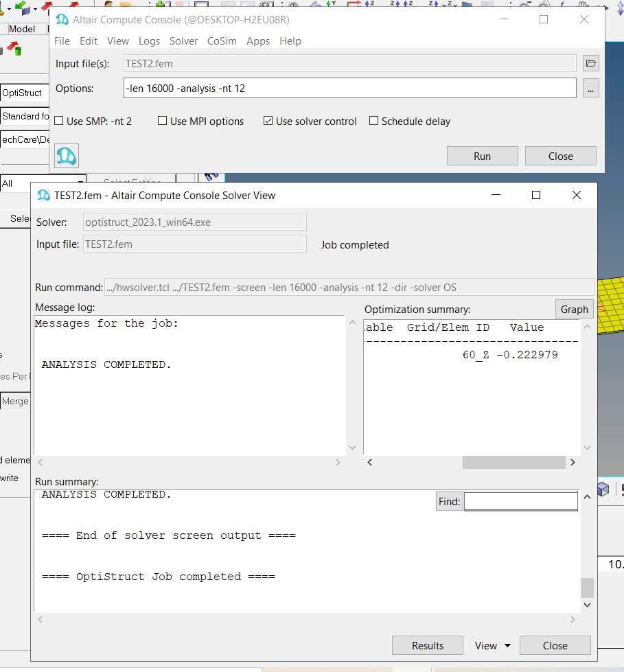Click Close button at bottom of Solver View
Viewport: 624px width, 672px height.
(x=555, y=645)
